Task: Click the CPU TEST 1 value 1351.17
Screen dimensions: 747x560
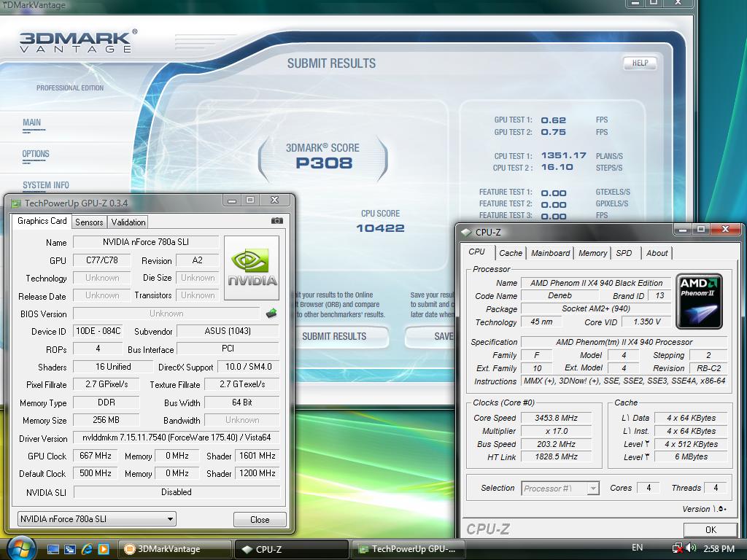Action: (564, 156)
